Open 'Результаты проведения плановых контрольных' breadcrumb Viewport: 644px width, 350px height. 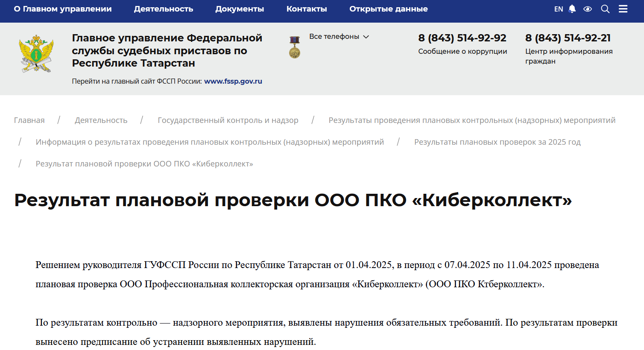coord(472,120)
